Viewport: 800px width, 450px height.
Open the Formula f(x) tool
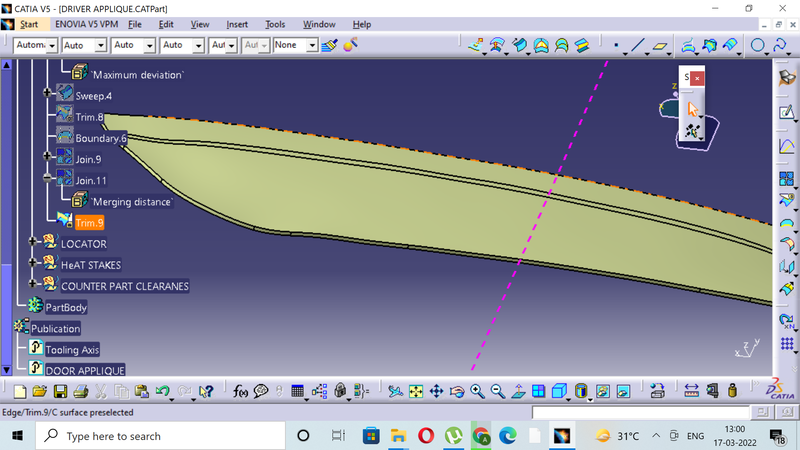click(x=241, y=391)
